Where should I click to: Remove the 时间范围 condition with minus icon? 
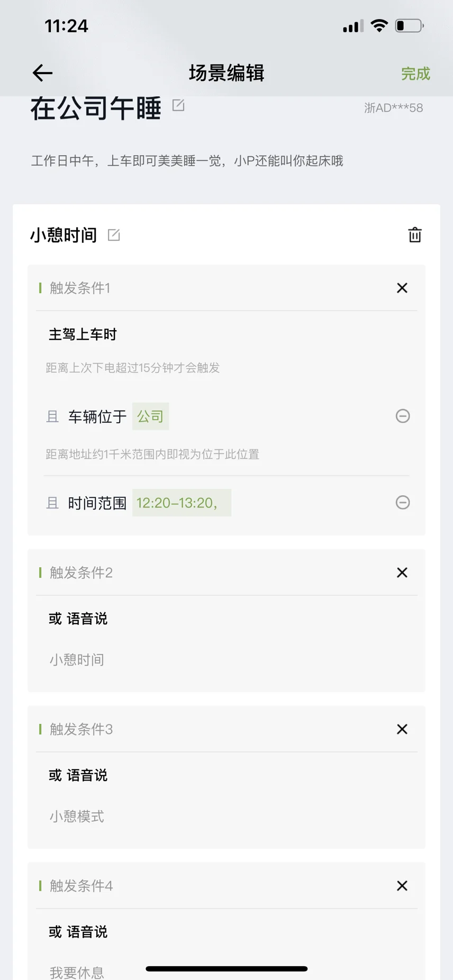pyautogui.click(x=403, y=502)
